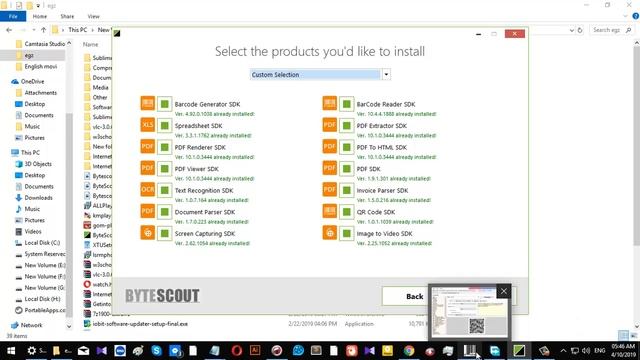Open Adobe Illustrator from the taskbar

(x=255, y=351)
